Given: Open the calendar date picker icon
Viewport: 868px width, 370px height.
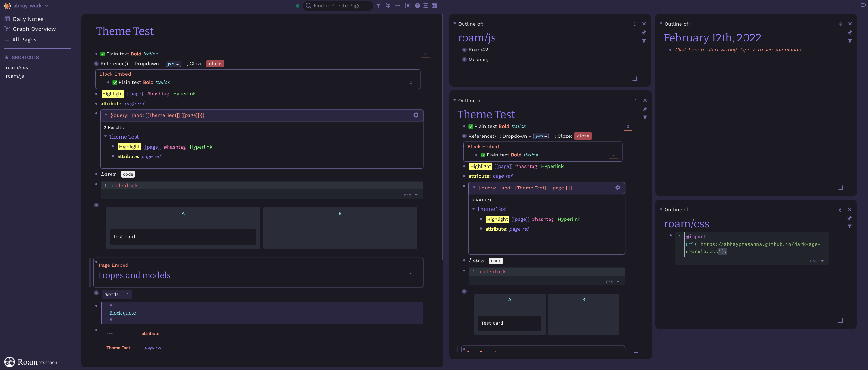Looking at the screenshot, I should [x=388, y=6].
